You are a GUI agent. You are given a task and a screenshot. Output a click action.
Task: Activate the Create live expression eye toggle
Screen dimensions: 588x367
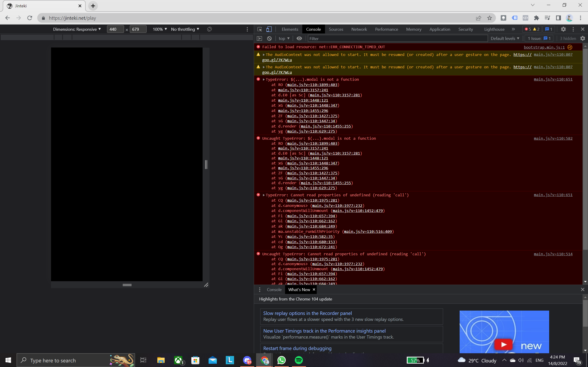coord(299,38)
